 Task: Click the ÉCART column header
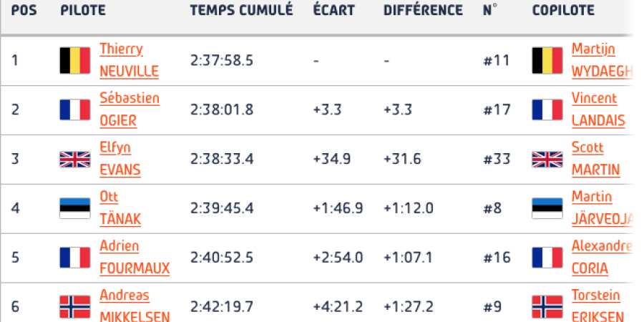(x=333, y=10)
